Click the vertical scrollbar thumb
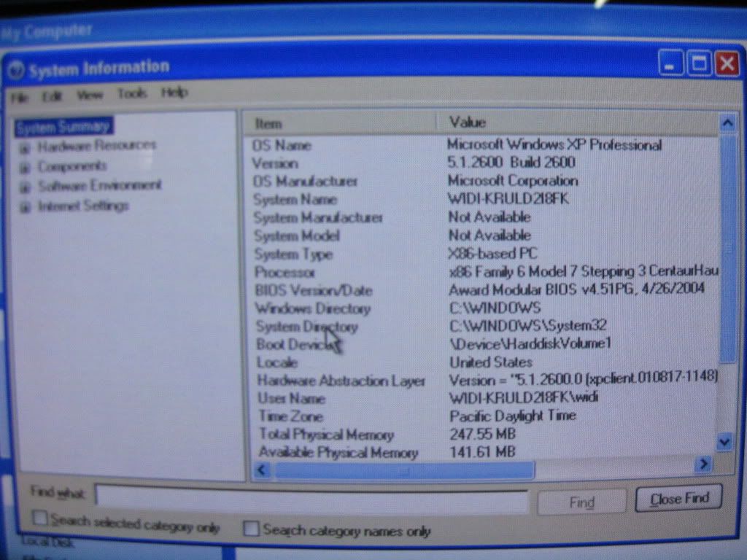This screenshot has height=560, width=747. coord(727,248)
